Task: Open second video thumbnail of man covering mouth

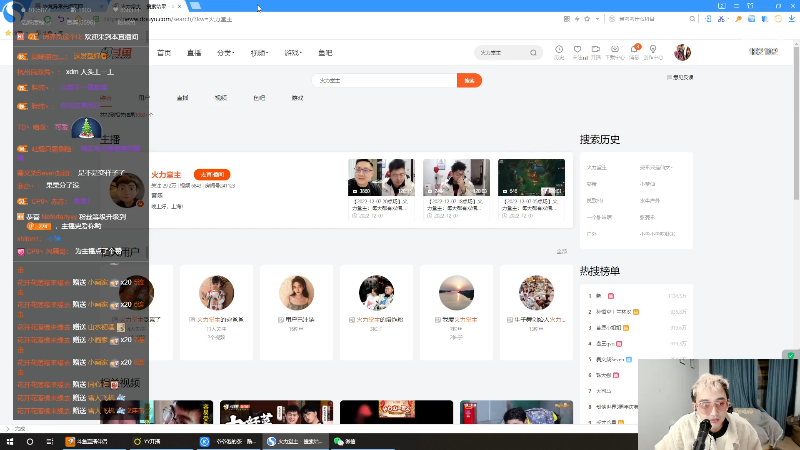Action: click(456, 177)
